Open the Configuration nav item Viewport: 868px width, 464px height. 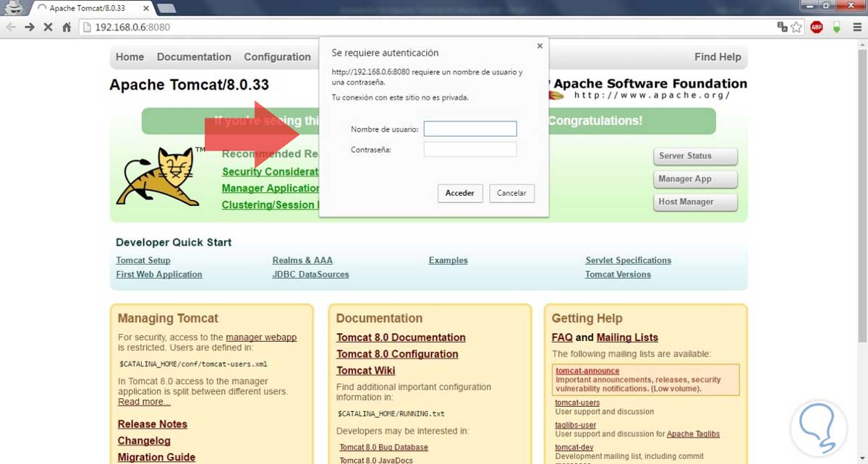click(x=277, y=57)
